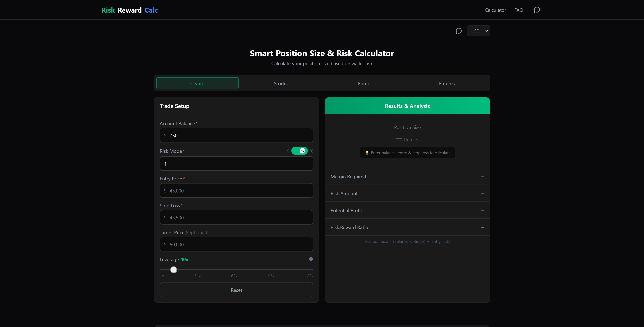Click the chat icon next to the USD selector
Image resolution: width=644 pixels, height=327 pixels.
(459, 31)
